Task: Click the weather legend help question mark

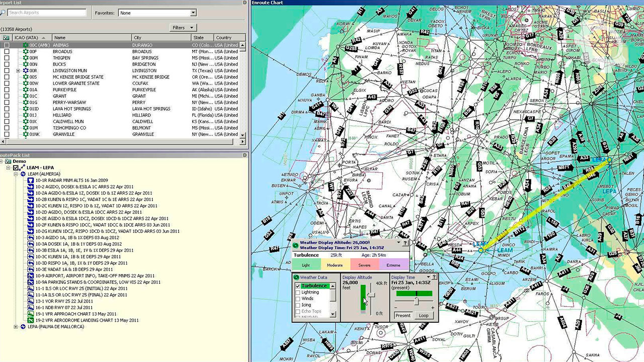Action: tap(405, 243)
